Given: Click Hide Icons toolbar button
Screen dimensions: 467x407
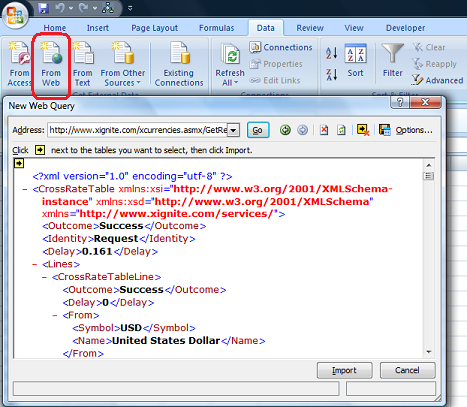Looking at the screenshot, I should click(363, 130).
